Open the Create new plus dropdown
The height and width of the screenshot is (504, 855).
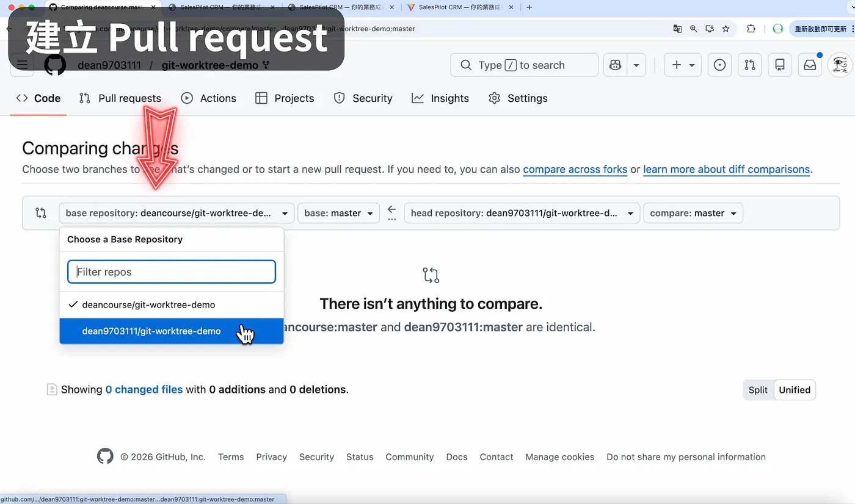click(x=683, y=65)
